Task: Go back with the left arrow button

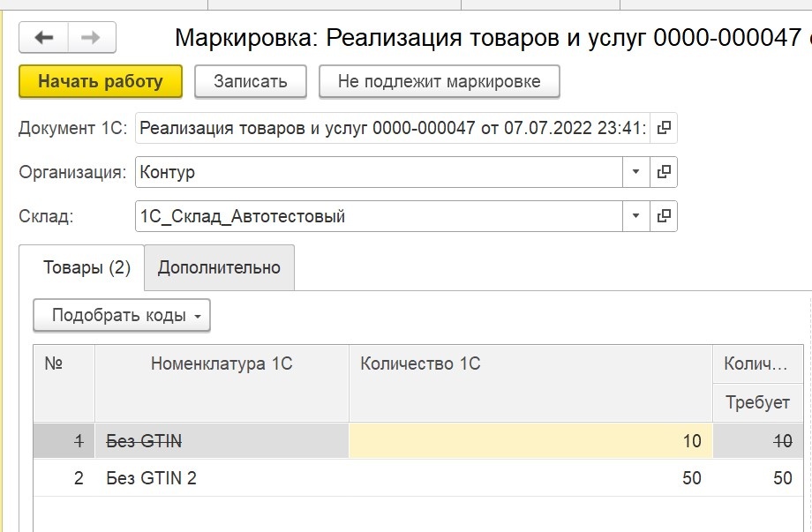Action: pos(43,37)
